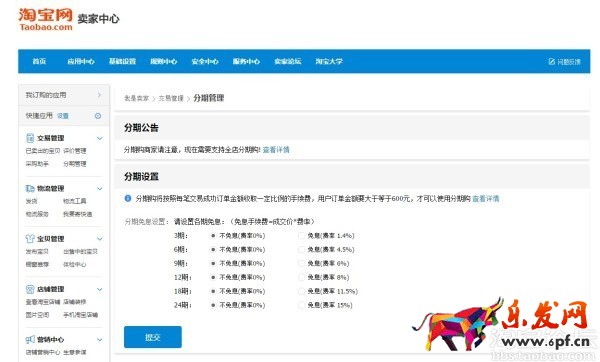This screenshot has width=600, height=362.
Task: Collapse the 物流管理 section chevron
Action: [x=99, y=189]
